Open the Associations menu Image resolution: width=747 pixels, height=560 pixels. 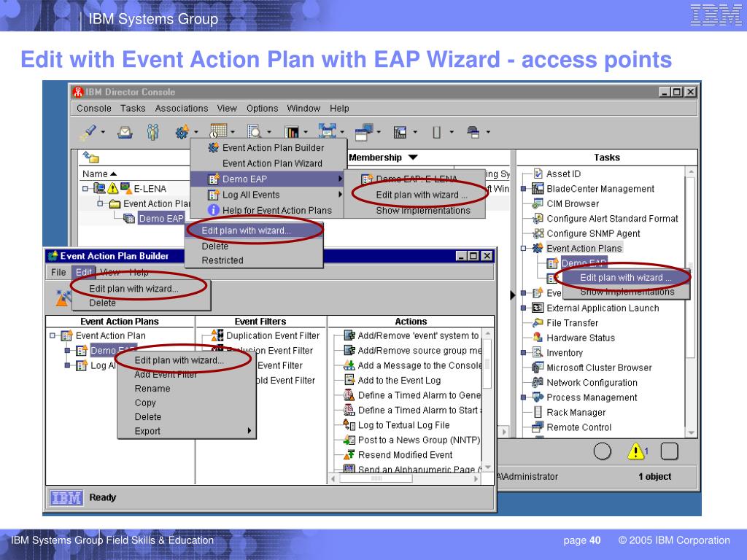coord(182,108)
